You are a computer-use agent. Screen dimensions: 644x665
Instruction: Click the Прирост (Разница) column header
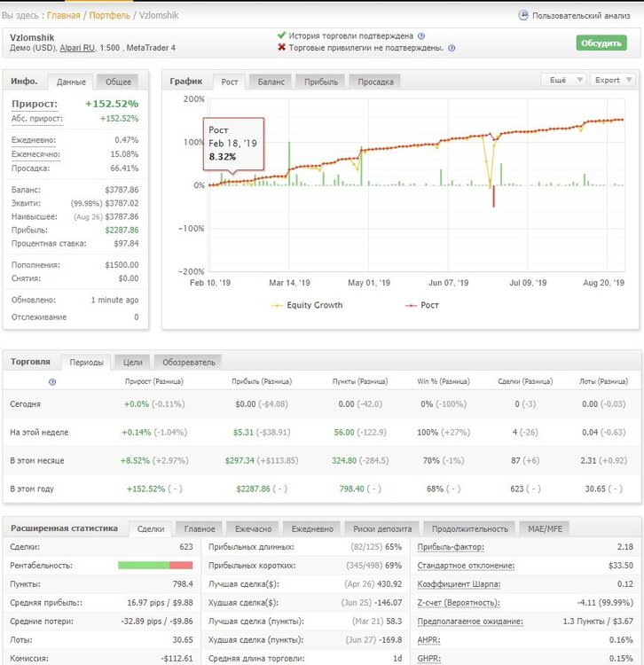coord(154,381)
